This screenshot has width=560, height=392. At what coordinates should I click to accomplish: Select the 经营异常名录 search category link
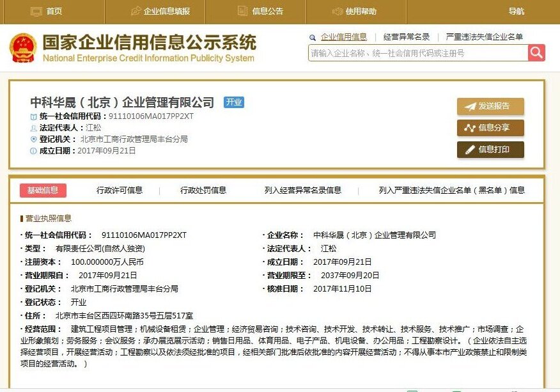[407, 37]
